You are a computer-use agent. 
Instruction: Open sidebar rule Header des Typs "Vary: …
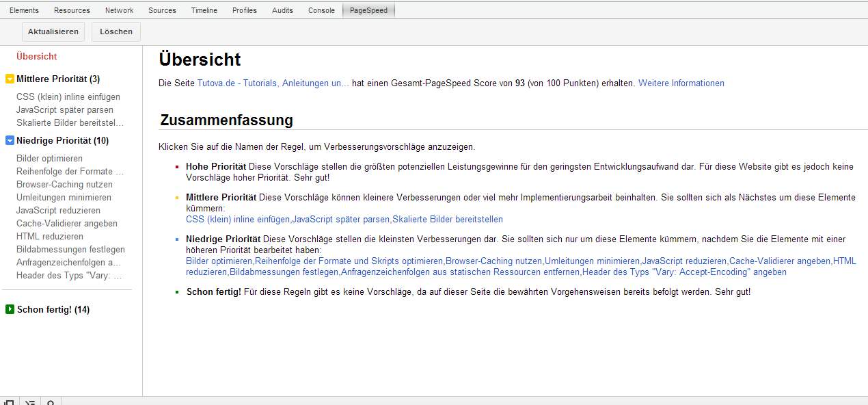click(70, 275)
